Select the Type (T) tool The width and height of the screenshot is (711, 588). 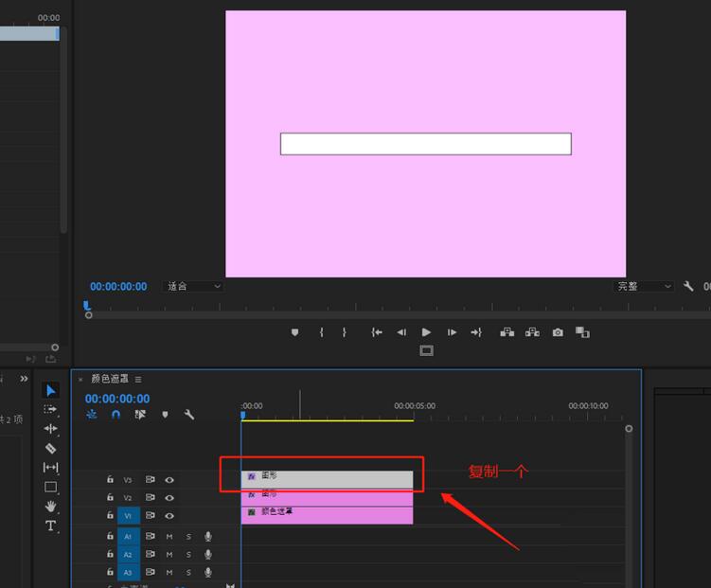click(50, 526)
